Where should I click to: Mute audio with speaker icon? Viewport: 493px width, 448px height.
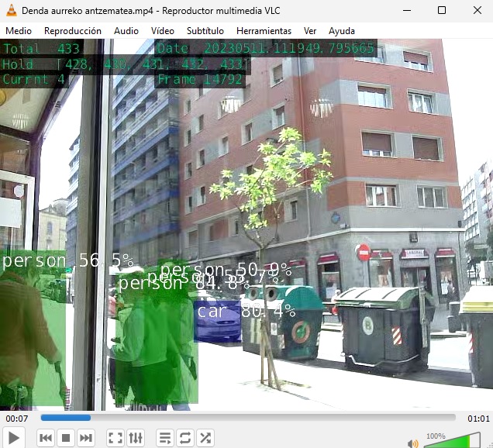click(x=413, y=442)
